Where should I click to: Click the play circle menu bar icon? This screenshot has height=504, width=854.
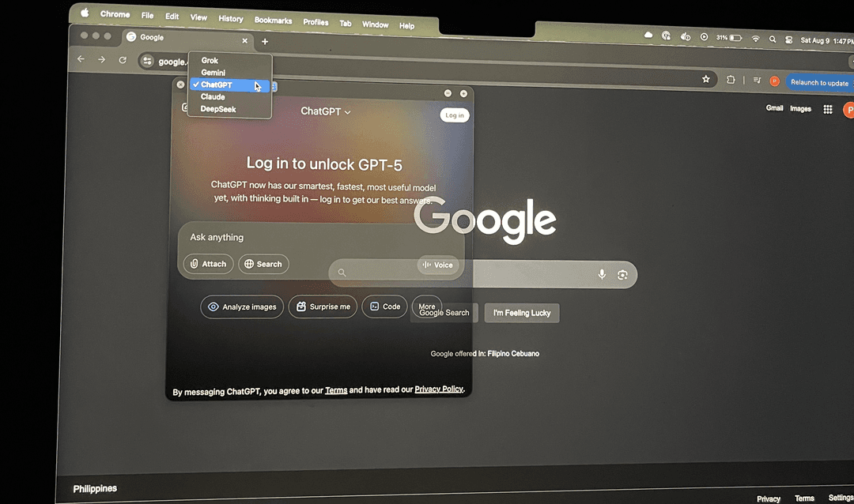coord(705,37)
